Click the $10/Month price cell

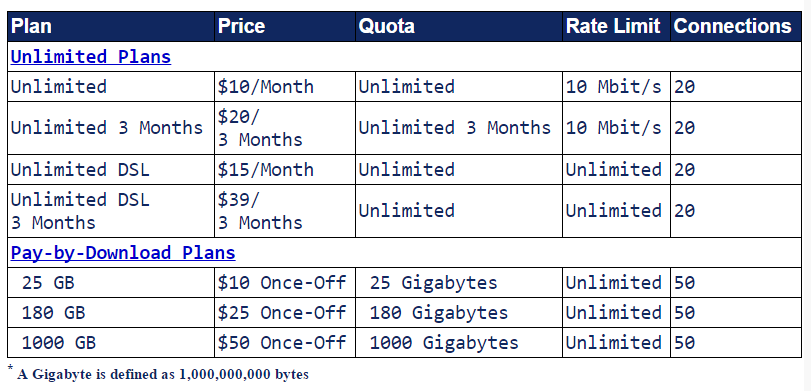click(x=284, y=86)
